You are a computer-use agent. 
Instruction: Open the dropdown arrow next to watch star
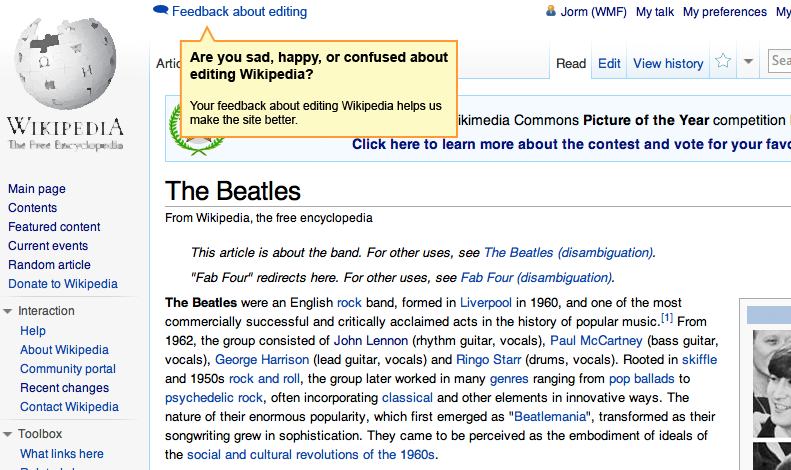click(x=749, y=62)
